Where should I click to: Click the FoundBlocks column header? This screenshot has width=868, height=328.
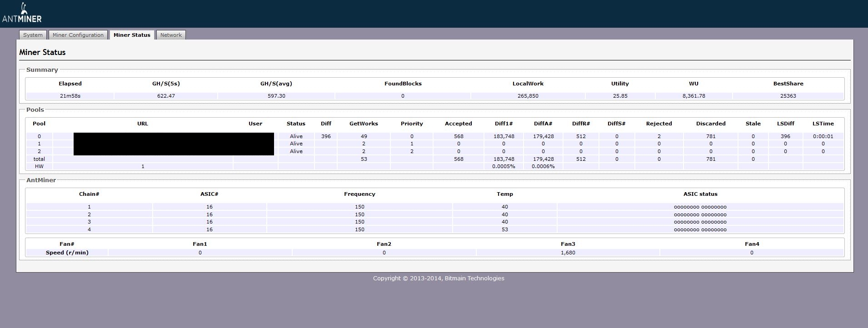click(403, 84)
